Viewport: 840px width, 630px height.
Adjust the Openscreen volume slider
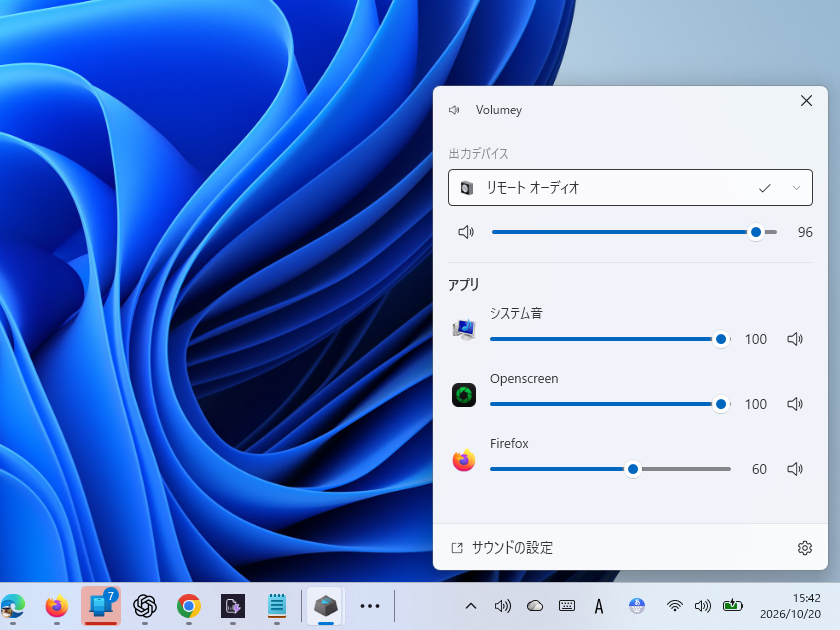[x=610, y=404]
